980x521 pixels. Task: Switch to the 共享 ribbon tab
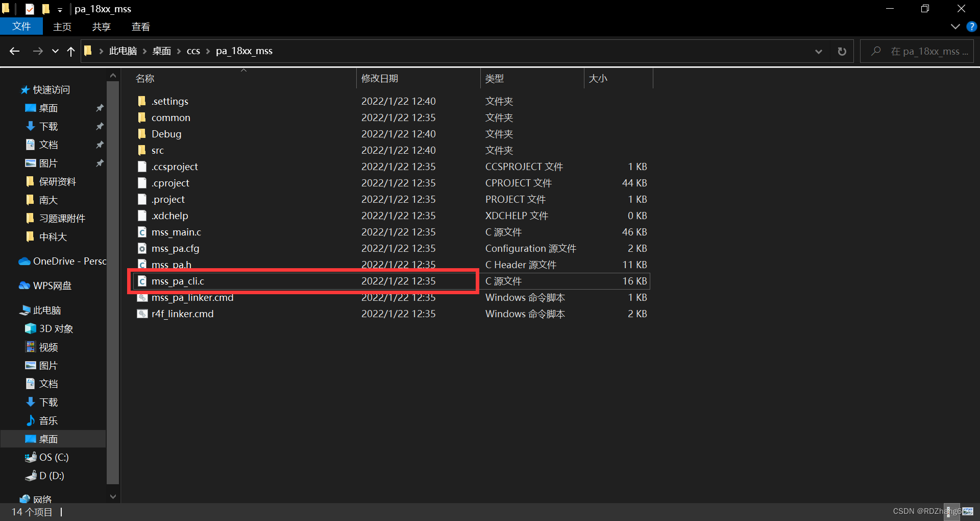[101, 27]
